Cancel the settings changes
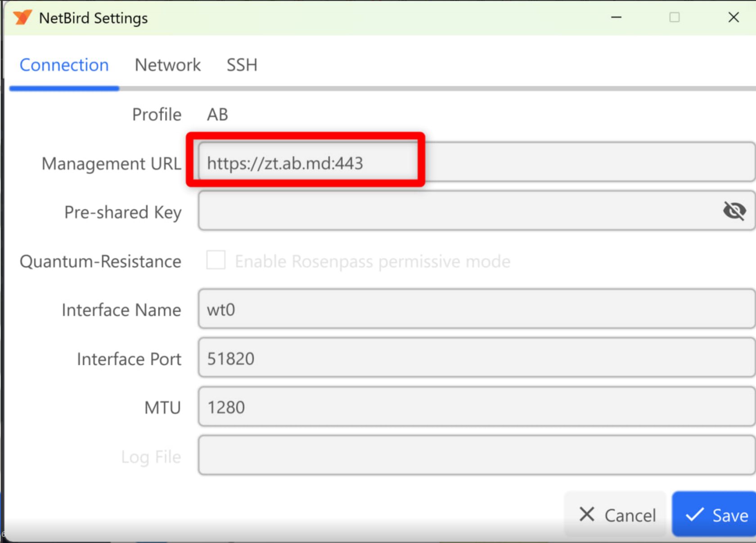The height and width of the screenshot is (543, 756). click(617, 515)
